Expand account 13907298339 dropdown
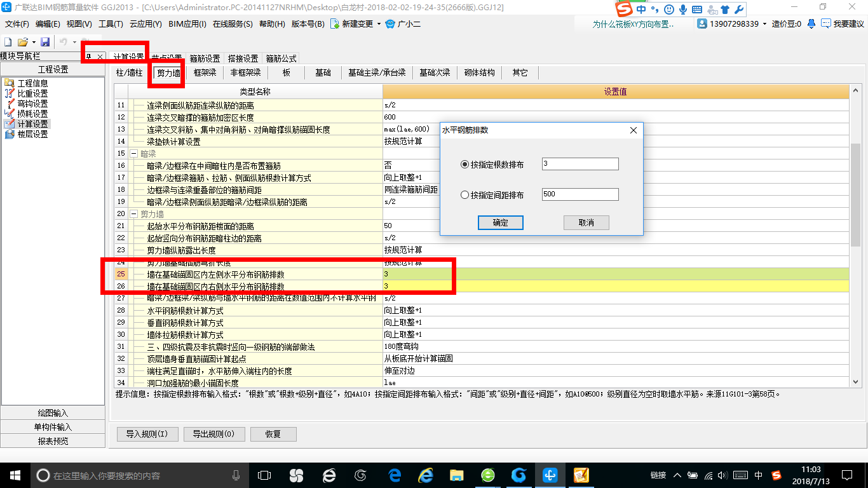The width and height of the screenshot is (868, 488). pyautogui.click(x=764, y=24)
